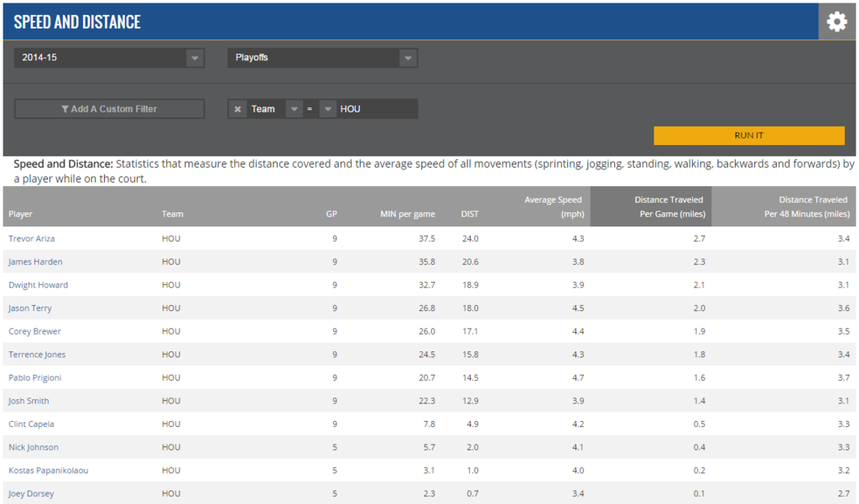
Task: Expand the Team filter field dropdown arrow
Action: pyautogui.click(x=294, y=109)
